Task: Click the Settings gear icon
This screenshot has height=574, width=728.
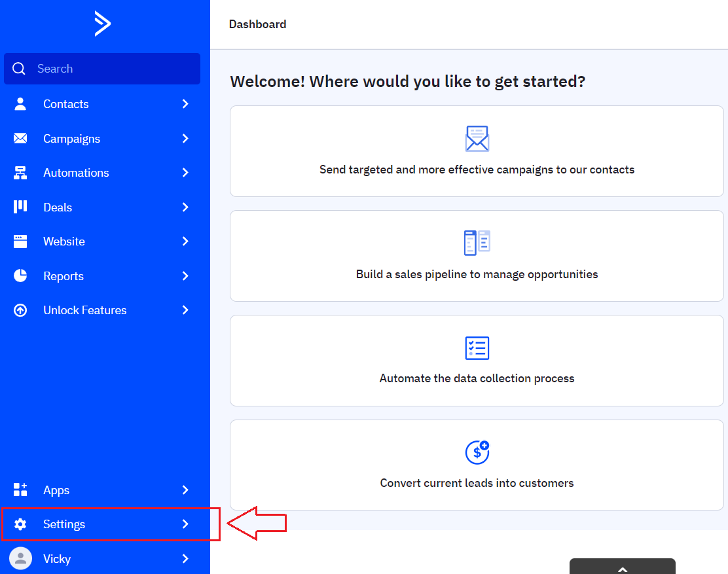Action: (x=20, y=524)
